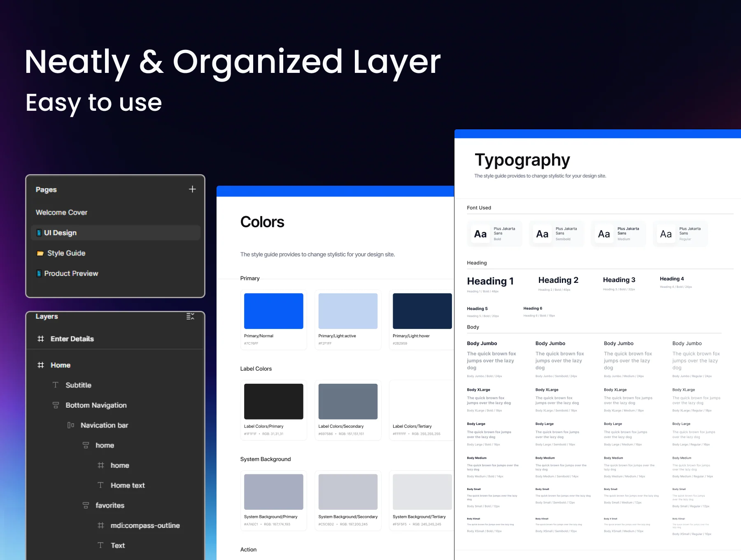This screenshot has height=560, width=741.
Task: Click the Label Colors/Secondary gray swatch
Action: (348, 401)
